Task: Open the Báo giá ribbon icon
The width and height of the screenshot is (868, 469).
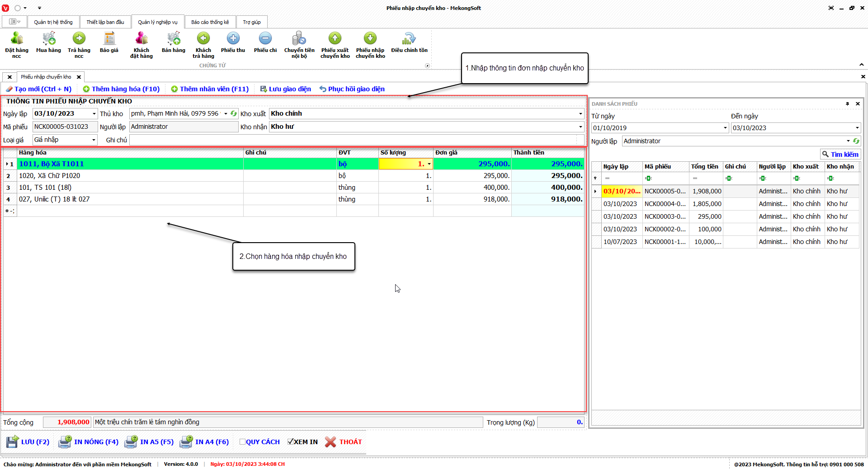Action: click(x=109, y=39)
